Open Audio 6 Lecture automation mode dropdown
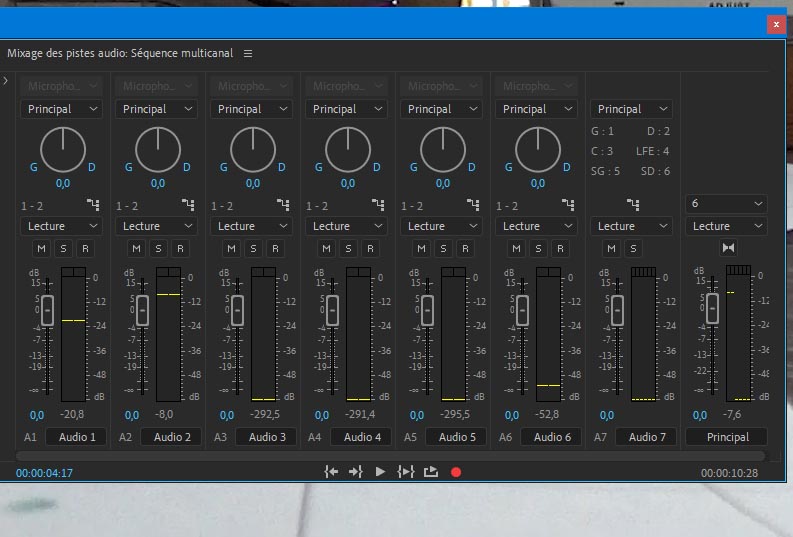This screenshot has width=793, height=537. tap(537, 226)
